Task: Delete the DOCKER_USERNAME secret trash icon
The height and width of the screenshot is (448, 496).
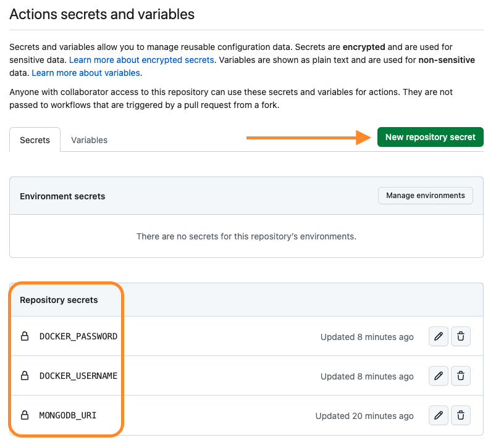Action: point(461,376)
